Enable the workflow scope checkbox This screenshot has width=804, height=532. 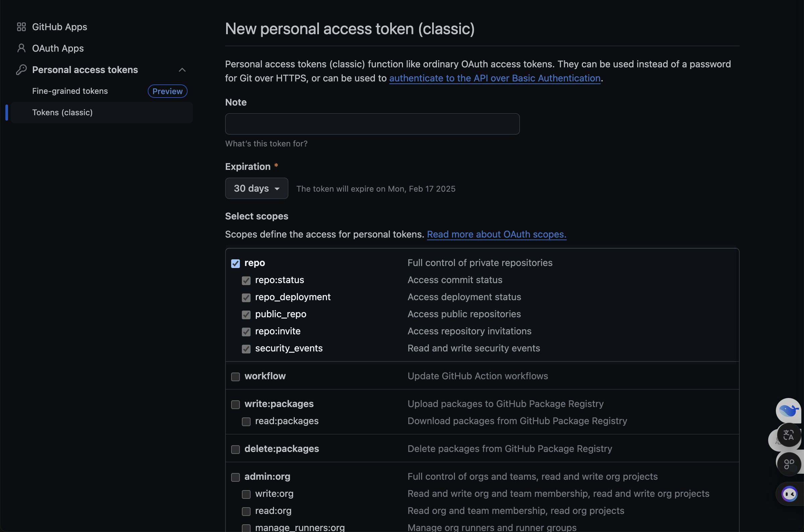pyautogui.click(x=236, y=377)
